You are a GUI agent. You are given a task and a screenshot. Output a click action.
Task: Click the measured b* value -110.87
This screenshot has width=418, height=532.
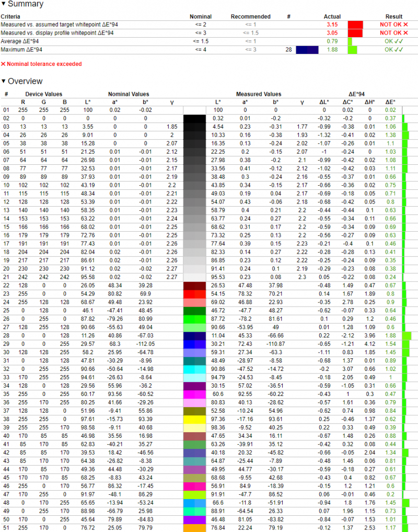click(275, 344)
